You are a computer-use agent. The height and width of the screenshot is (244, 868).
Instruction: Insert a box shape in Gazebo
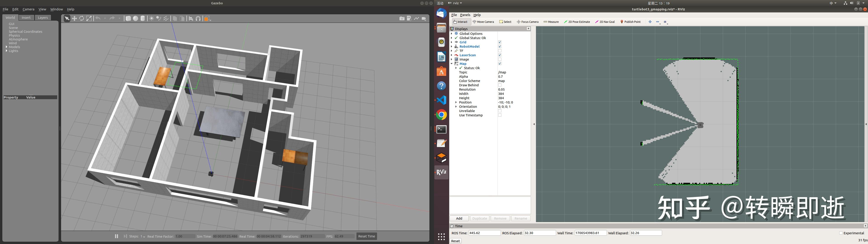coord(128,19)
